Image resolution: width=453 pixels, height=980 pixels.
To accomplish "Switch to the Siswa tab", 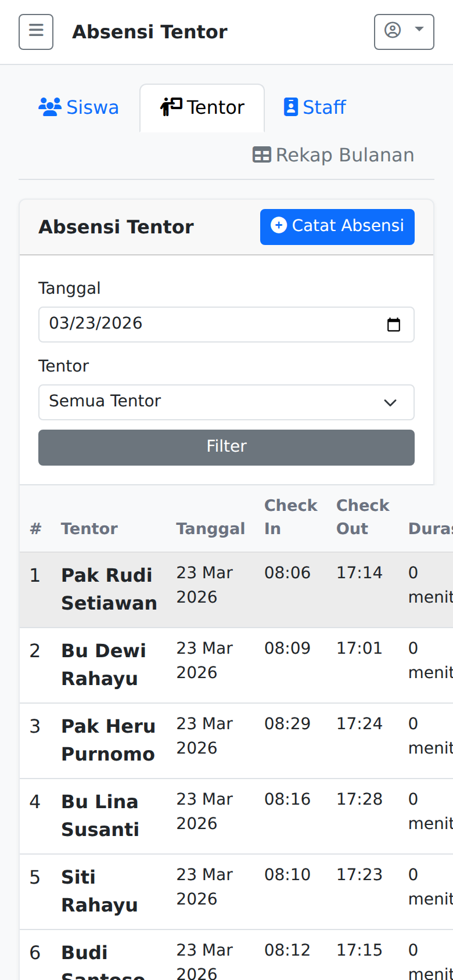I will [79, 107].
